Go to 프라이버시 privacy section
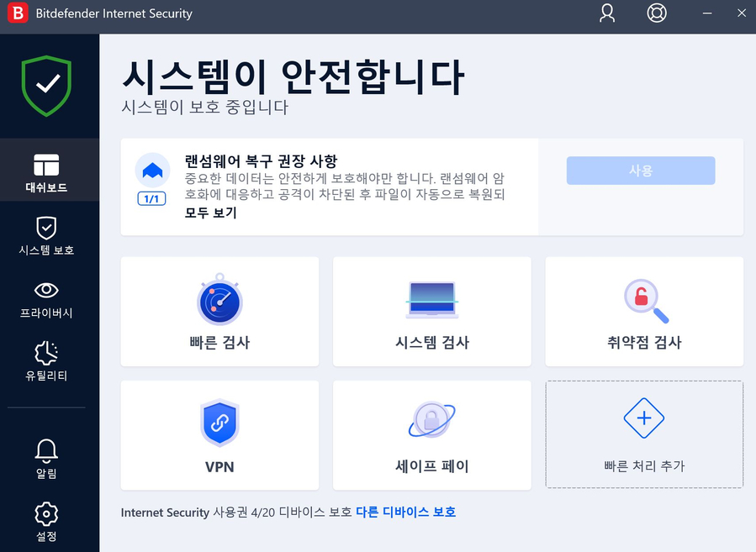 tap(46, 299)
